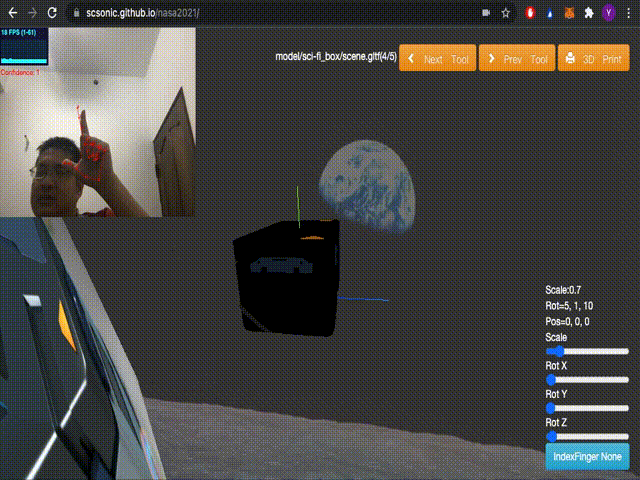
Task: Click the Rot Y slider track
Action: click(x=587, y=408)
